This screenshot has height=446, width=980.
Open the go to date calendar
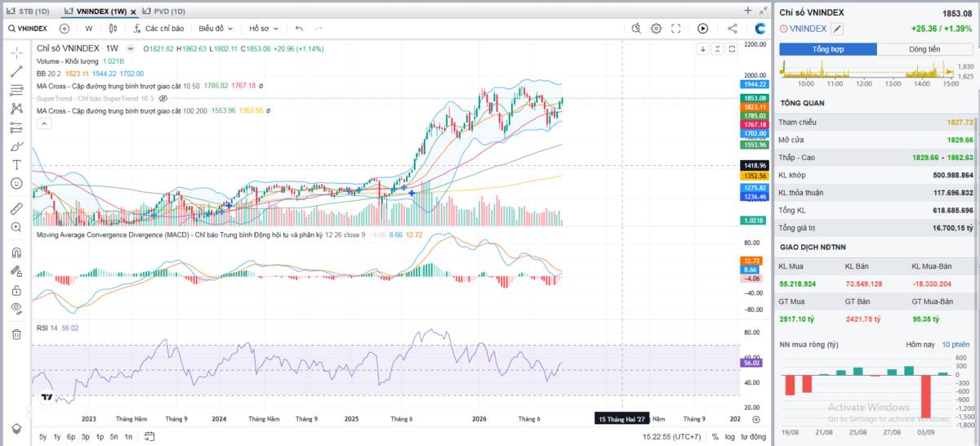click(149, 436)
